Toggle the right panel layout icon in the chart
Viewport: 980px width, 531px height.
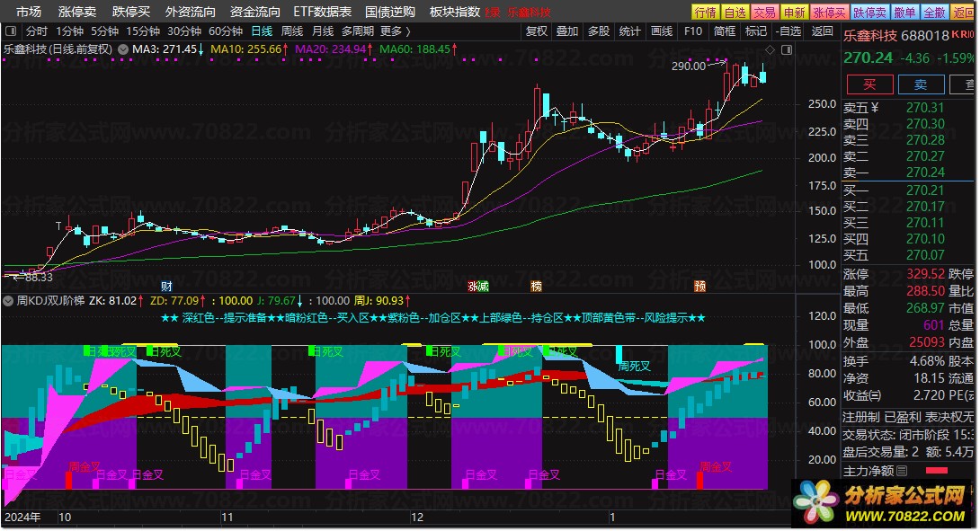(x=787, y=50)
